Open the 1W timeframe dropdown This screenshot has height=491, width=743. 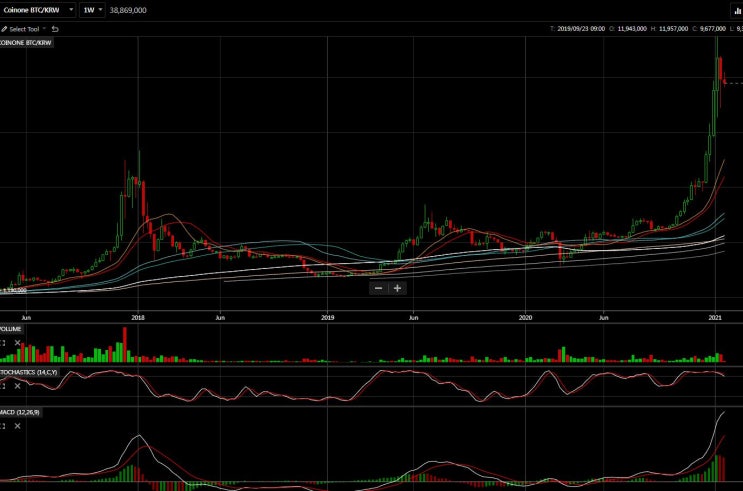[x=92, y=10]
